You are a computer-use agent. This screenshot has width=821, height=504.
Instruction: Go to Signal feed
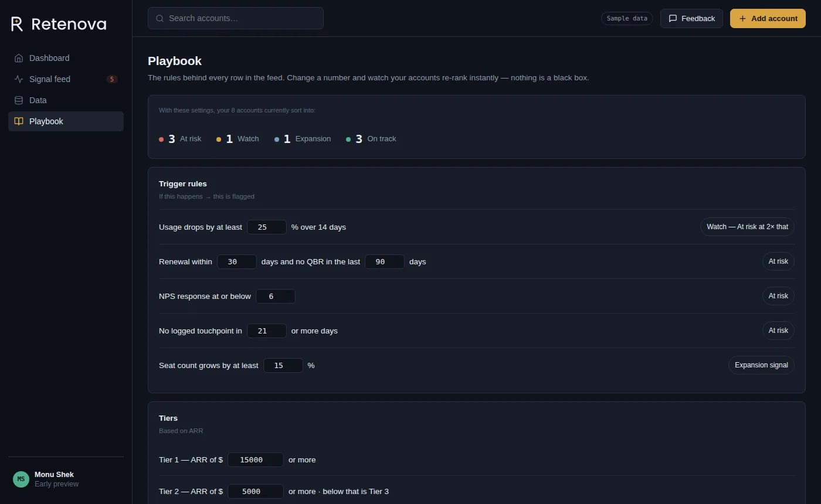point(66,79)
